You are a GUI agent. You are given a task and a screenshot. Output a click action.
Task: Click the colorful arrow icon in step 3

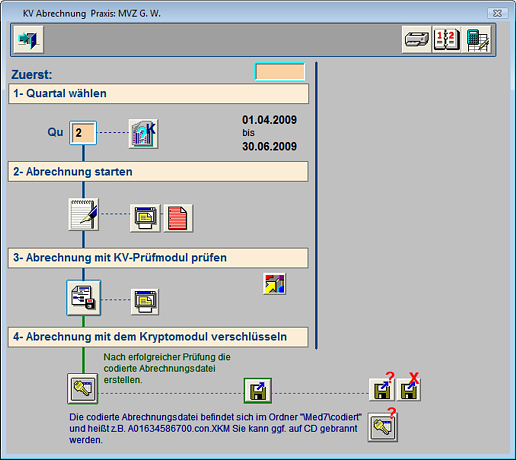pos(274,284)
